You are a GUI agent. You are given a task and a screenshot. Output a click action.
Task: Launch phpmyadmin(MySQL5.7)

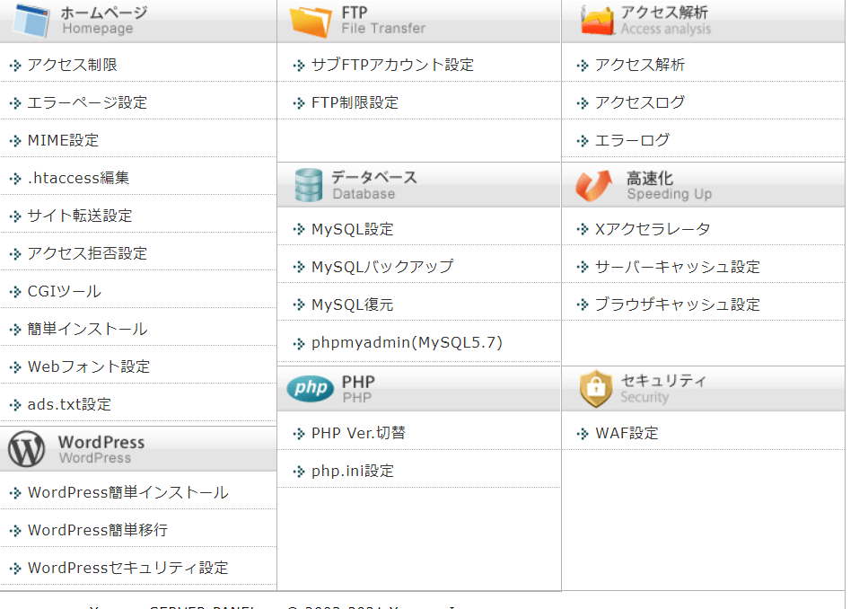tap(407, 342)
